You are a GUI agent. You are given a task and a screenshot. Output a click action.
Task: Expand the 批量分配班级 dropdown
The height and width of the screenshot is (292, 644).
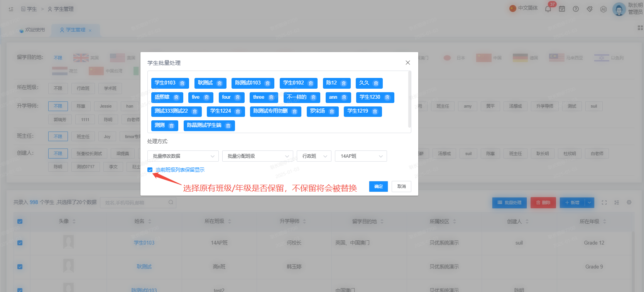point(258,156)
